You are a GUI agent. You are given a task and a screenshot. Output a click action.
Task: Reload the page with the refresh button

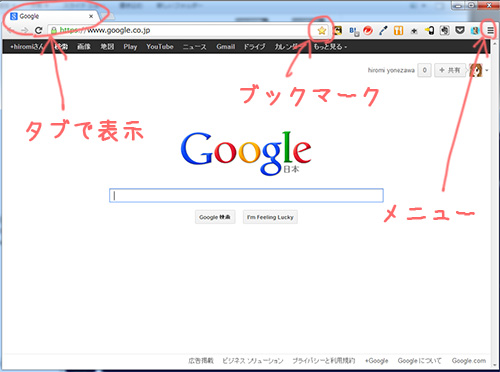tap(38, 30)
